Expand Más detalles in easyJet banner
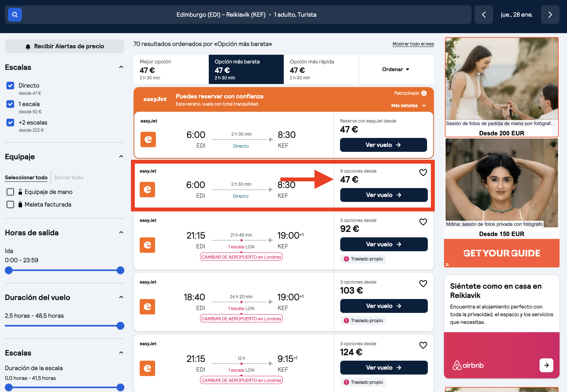Viewport: 567px width, 392px height. pos(409,106)
